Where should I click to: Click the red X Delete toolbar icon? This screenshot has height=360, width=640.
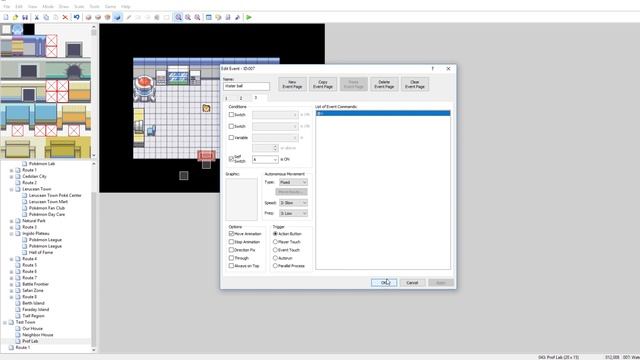tap(65, 17)
